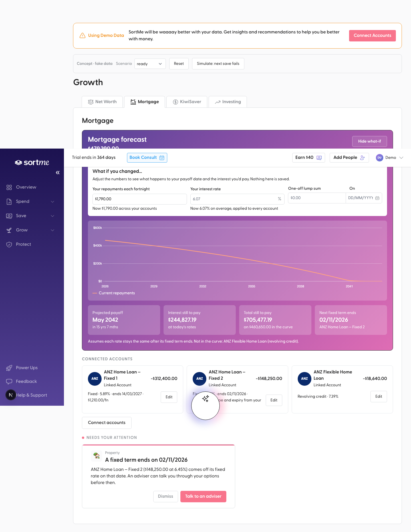Switch to the KiwiSaver tab
The width and height of the screenshot is (411, 532).
tap(187, 102)
